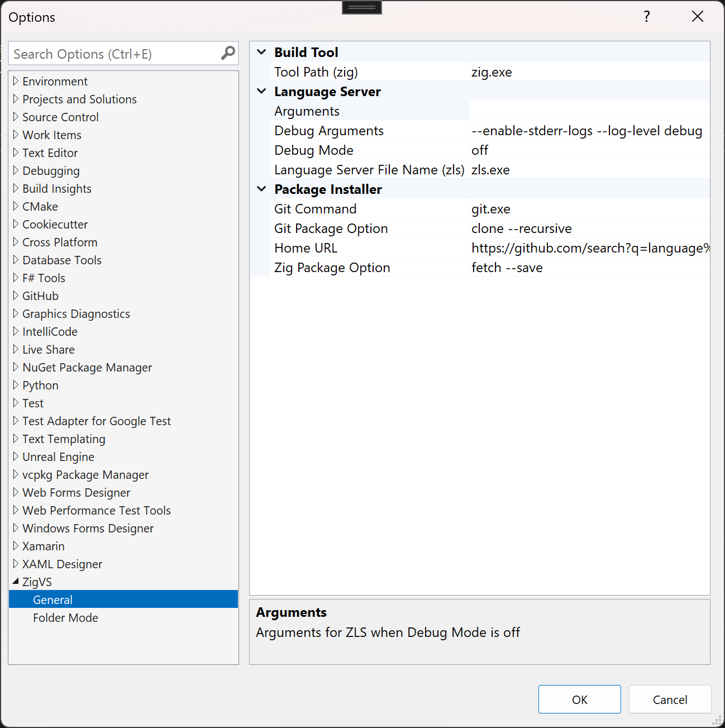Select the General options page

pos(53,600)
